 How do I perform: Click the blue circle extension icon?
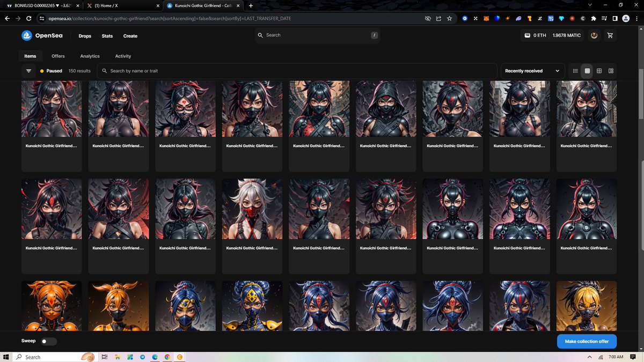click(465, 18)
